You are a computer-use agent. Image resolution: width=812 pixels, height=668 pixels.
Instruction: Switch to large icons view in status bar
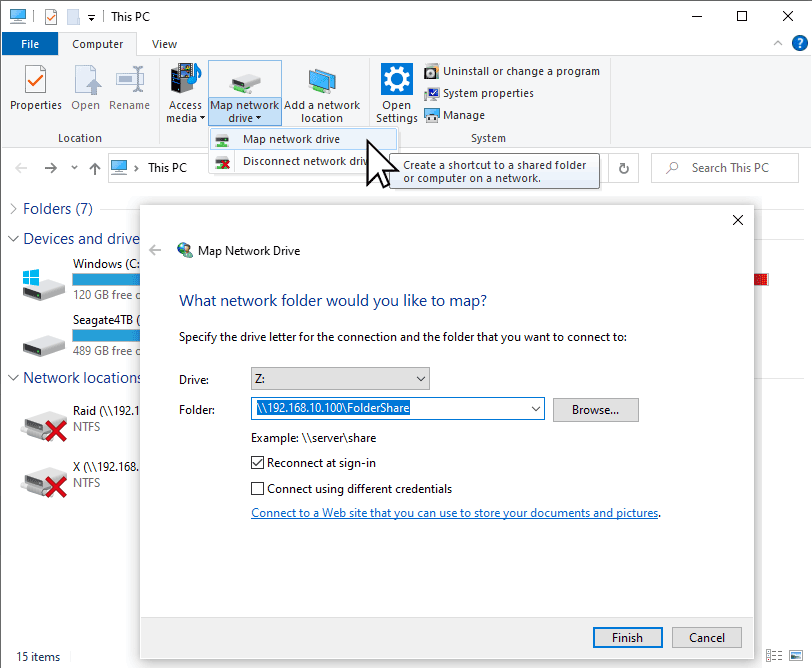click(796, 656)
